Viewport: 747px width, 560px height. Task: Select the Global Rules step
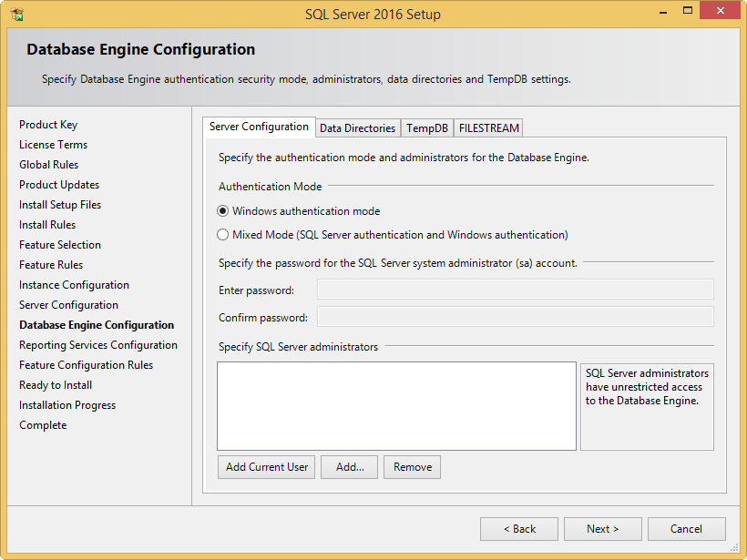(x=48, y=165)
